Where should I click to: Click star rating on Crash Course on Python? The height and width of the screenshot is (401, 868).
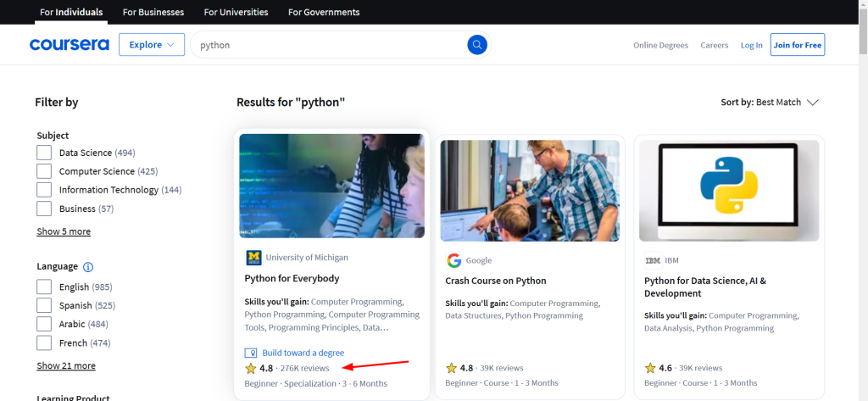(451, 368)
